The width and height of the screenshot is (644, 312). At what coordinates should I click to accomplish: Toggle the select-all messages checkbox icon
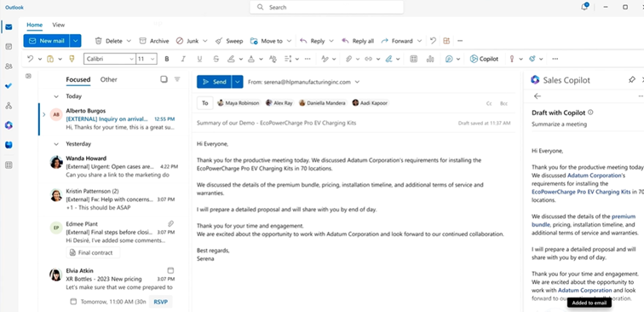[164, 79]
